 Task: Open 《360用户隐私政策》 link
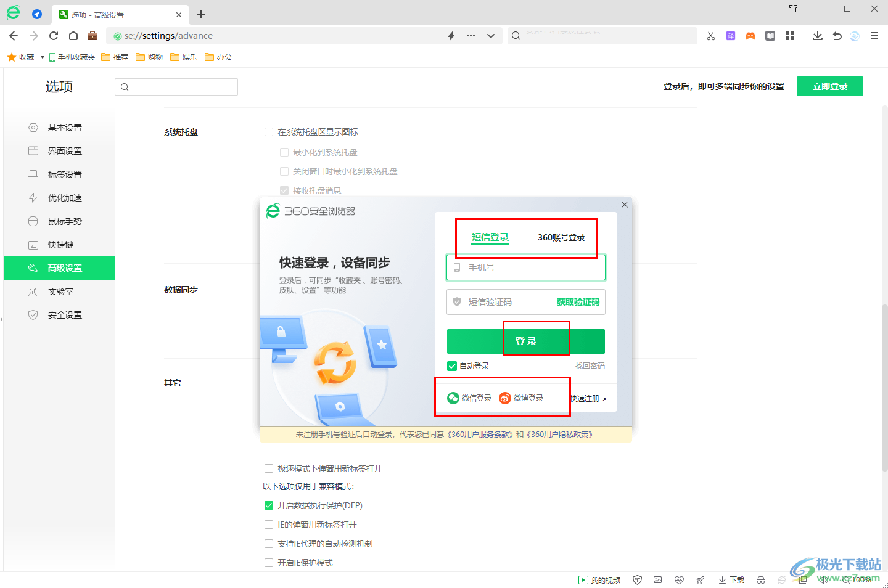[560, 435]
